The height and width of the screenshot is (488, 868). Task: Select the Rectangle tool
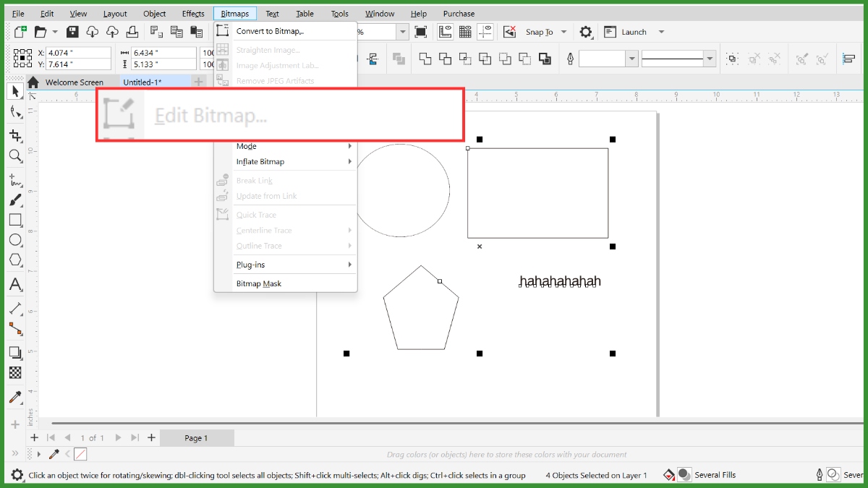(x=15, y=220)
